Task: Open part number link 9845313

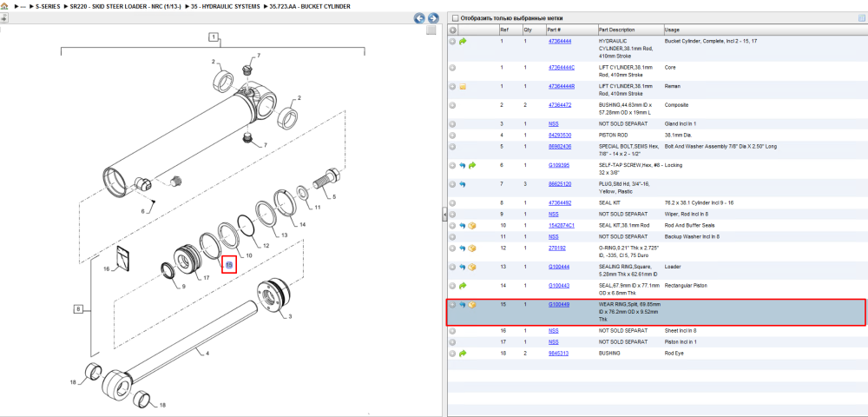Action: point(558,353)
